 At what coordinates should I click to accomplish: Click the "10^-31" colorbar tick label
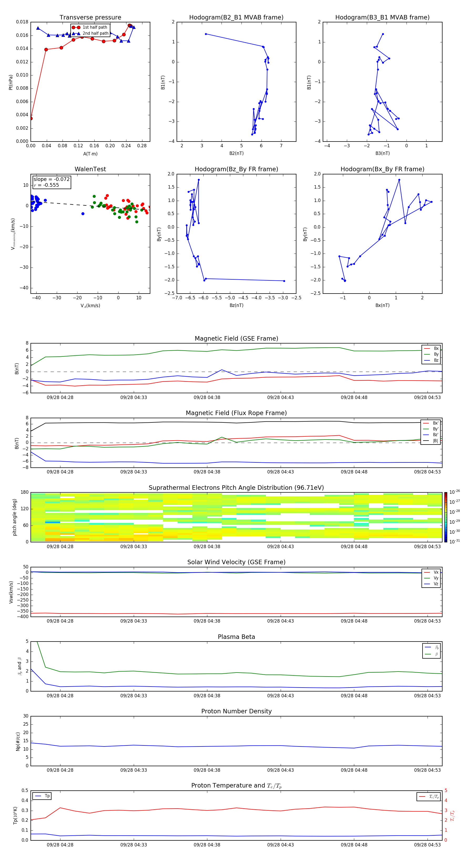click(x=455, y=542)
